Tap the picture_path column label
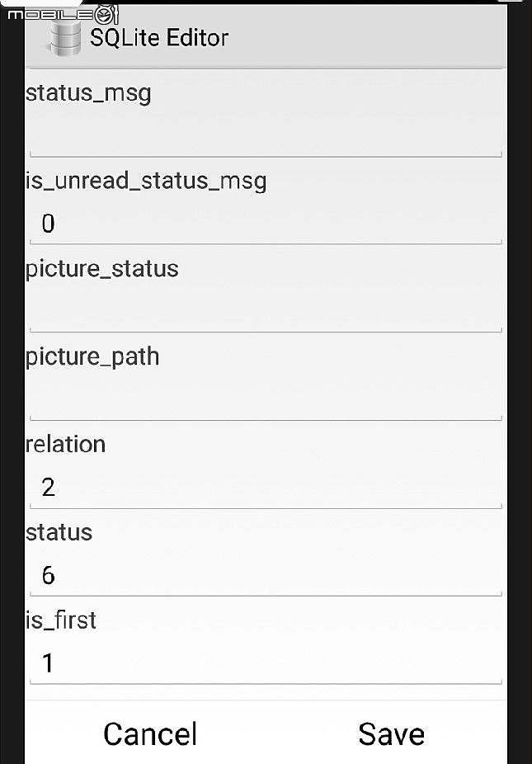 point(92,357)
